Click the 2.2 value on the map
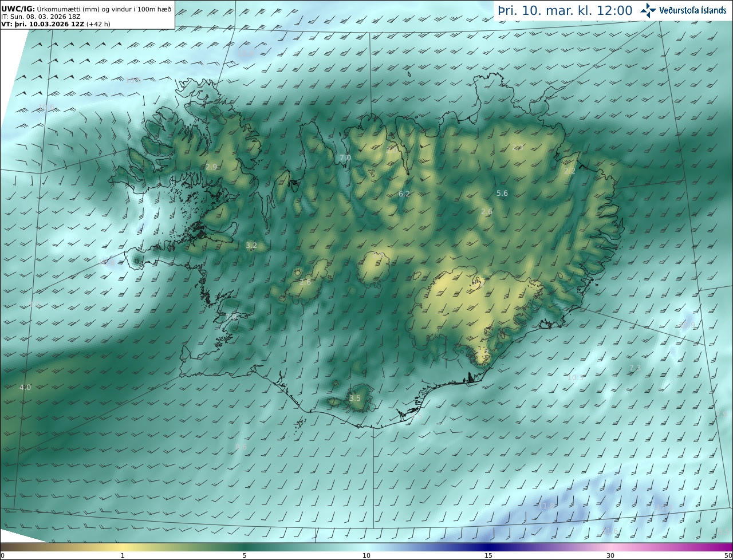 click(570, 171)
